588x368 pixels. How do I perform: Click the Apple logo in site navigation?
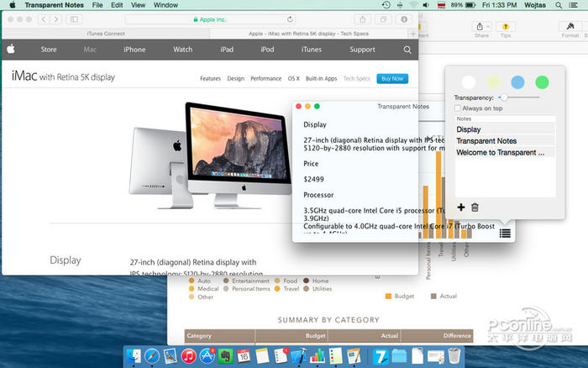(11, 49)
